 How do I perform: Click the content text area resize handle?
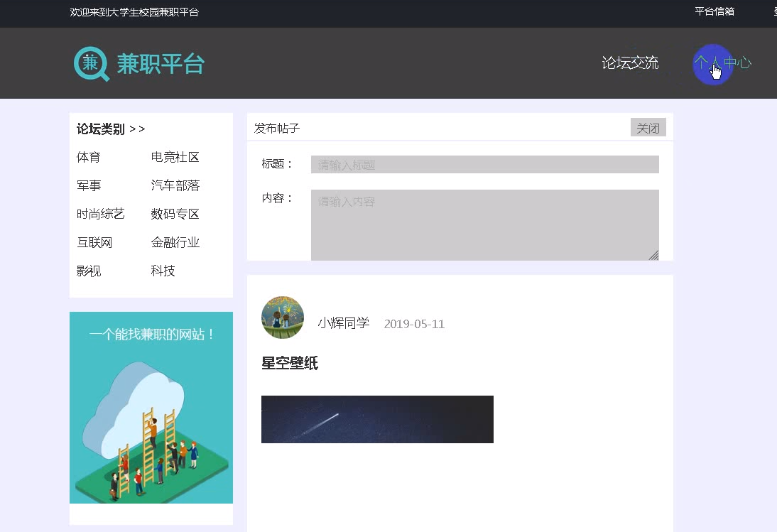pyautogui.click(x=654, y=256)
